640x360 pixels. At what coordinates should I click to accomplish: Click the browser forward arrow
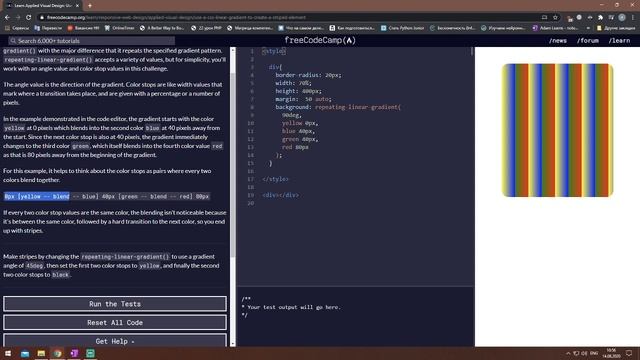(18, 18)
